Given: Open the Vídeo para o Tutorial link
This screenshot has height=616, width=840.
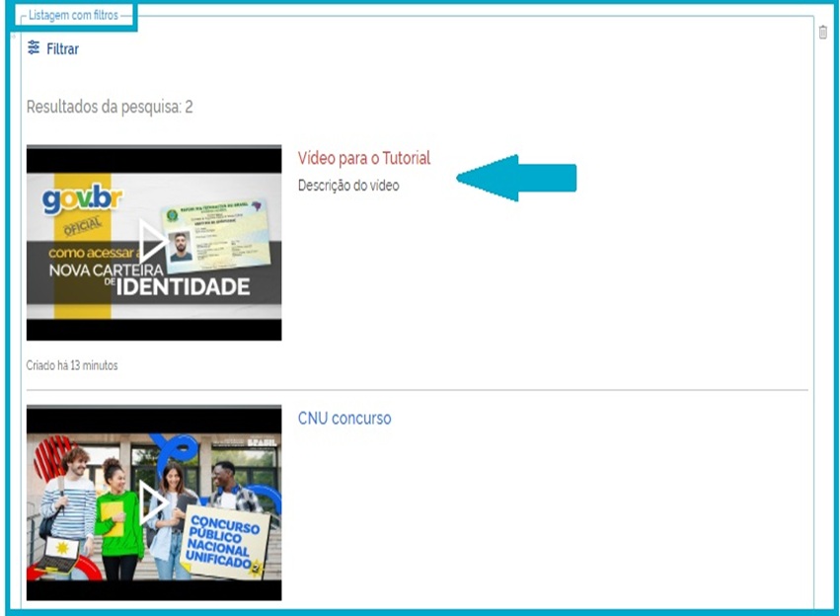Looking at the screenshot, I should [x=365, y=157].
